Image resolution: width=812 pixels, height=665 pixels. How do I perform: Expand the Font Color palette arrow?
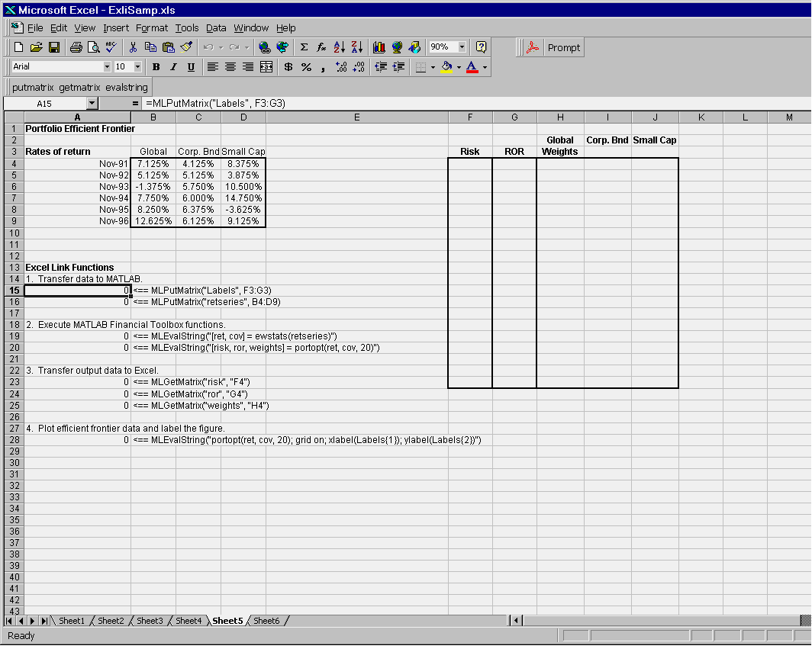coord(485,67)
